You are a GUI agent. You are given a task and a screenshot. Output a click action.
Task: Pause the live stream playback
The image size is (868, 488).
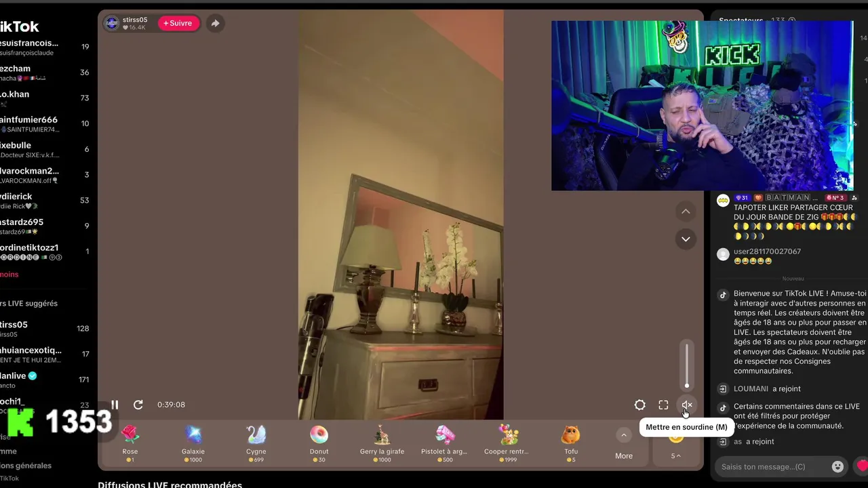coord(115,405)
